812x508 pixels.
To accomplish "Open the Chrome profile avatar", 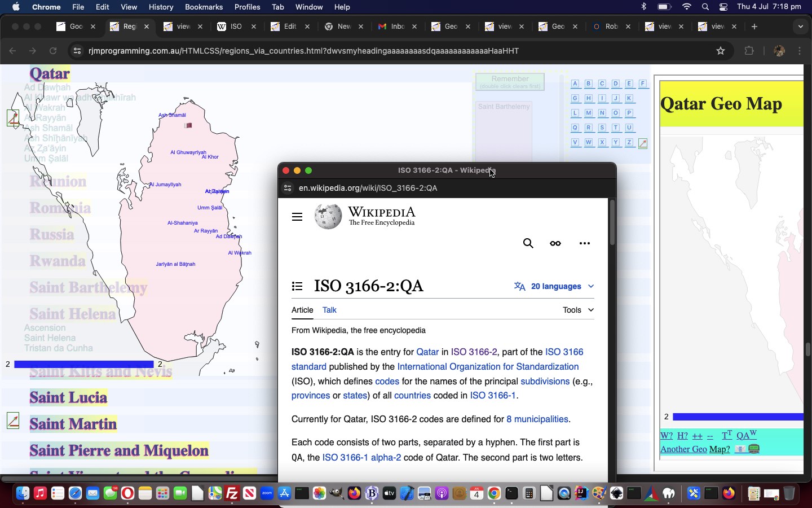I will point(779,51).
